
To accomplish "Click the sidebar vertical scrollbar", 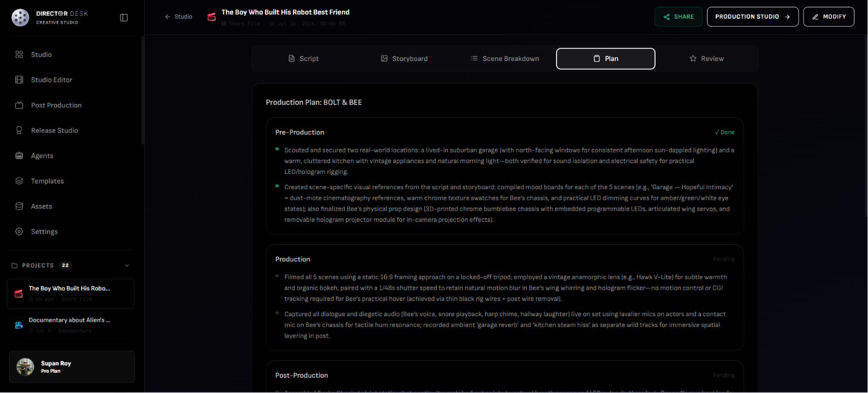I will [142, 90].
